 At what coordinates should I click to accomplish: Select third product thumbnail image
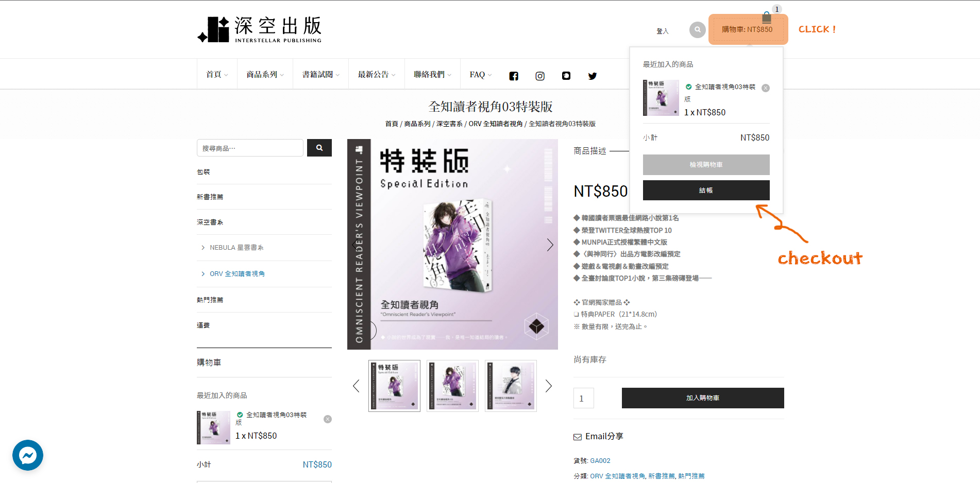(x=511, y=386)
